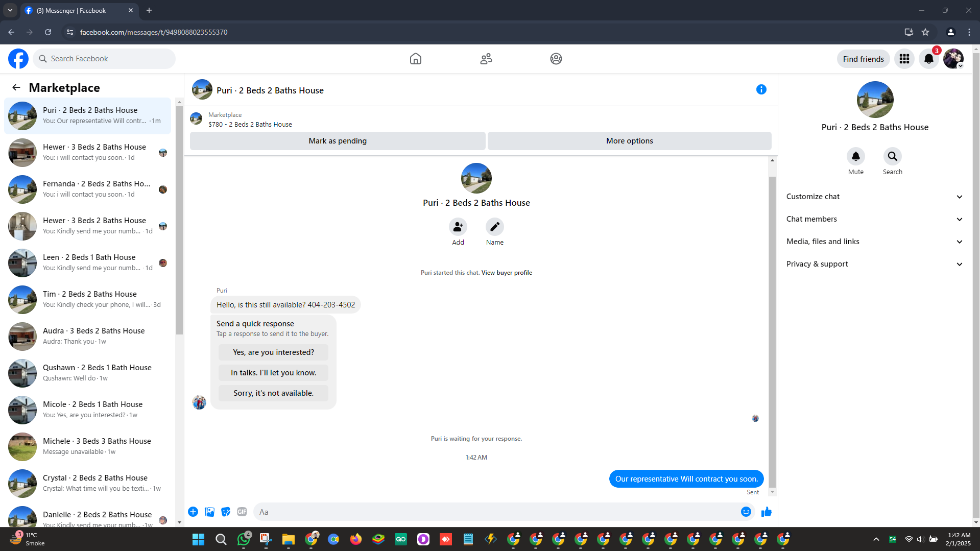
Task: Open the Facebook home logo
Action: tap(18, 59)
